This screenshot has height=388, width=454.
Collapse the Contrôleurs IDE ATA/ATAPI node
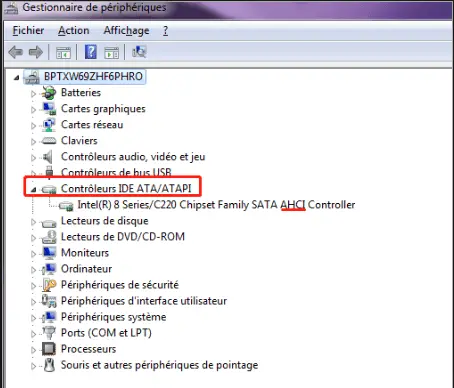(33, 190)
